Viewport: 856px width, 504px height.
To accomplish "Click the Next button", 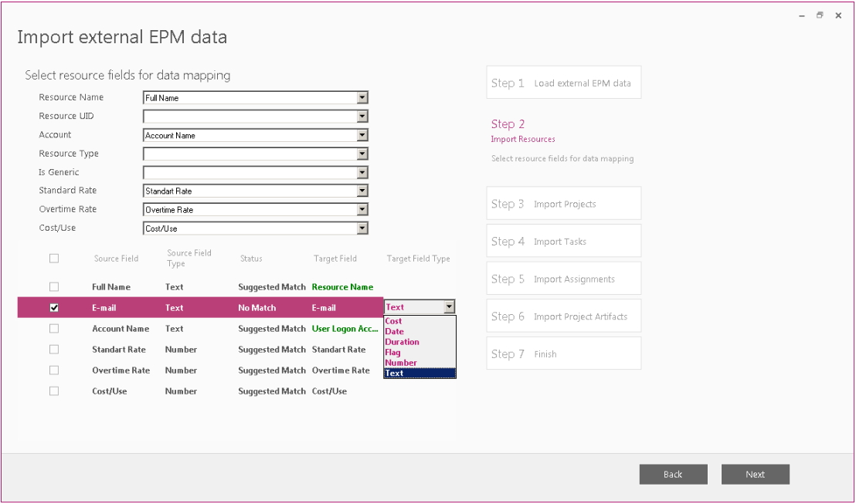I will (x=756, y=475).
